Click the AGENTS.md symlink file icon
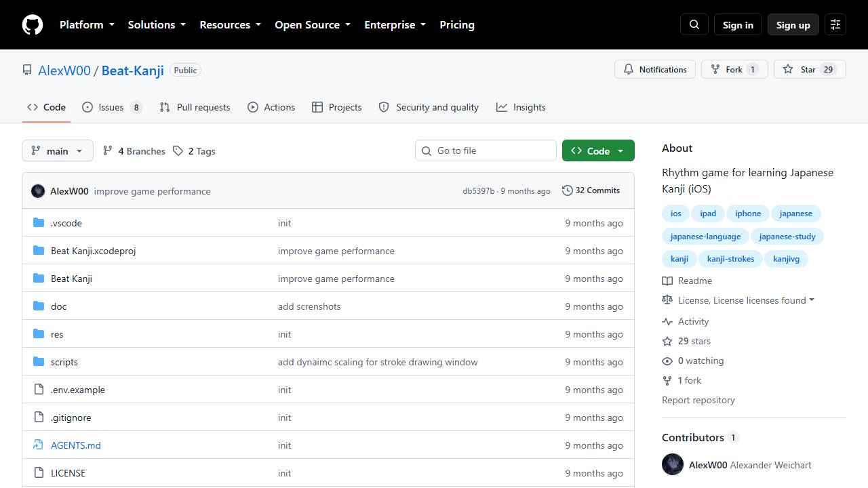The width and height of the screenshot is (868, 488). point(39,445)
